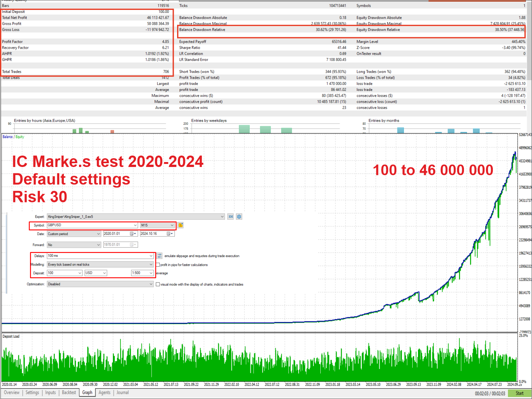The image size is (532, 399).
Task: Switch to the Settings tab
Action: 32,393
